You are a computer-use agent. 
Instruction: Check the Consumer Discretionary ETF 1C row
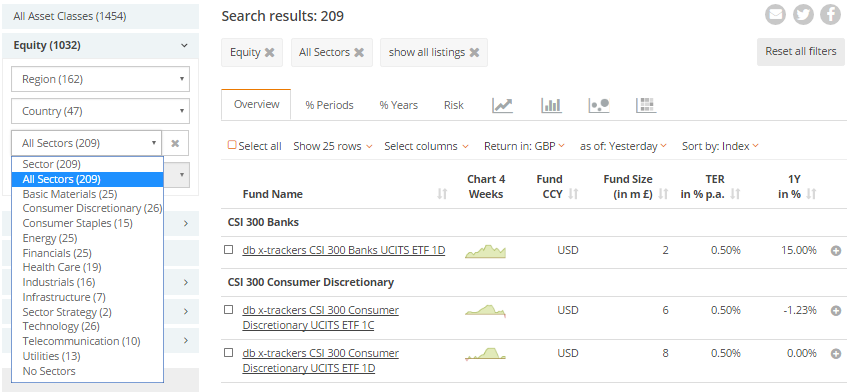pos(228,309)
